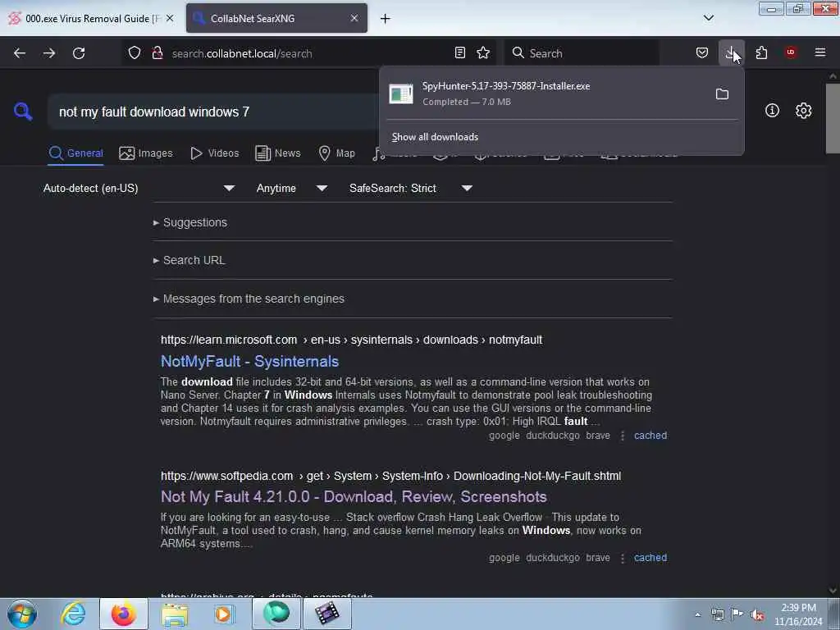Open options dots for Softpedia result
Screen dimensions: 840x630
(622, 558)
